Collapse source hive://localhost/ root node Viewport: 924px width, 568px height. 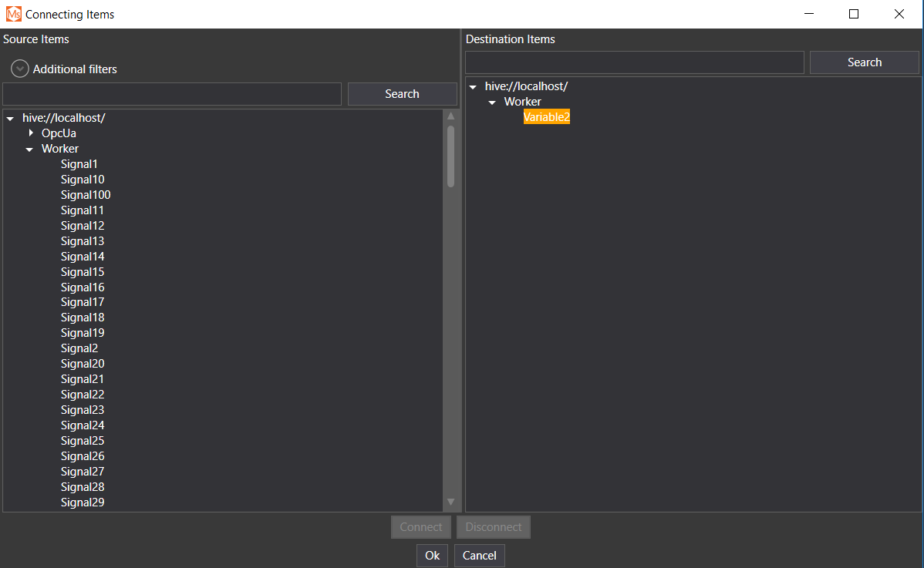(x=10, y=119)
